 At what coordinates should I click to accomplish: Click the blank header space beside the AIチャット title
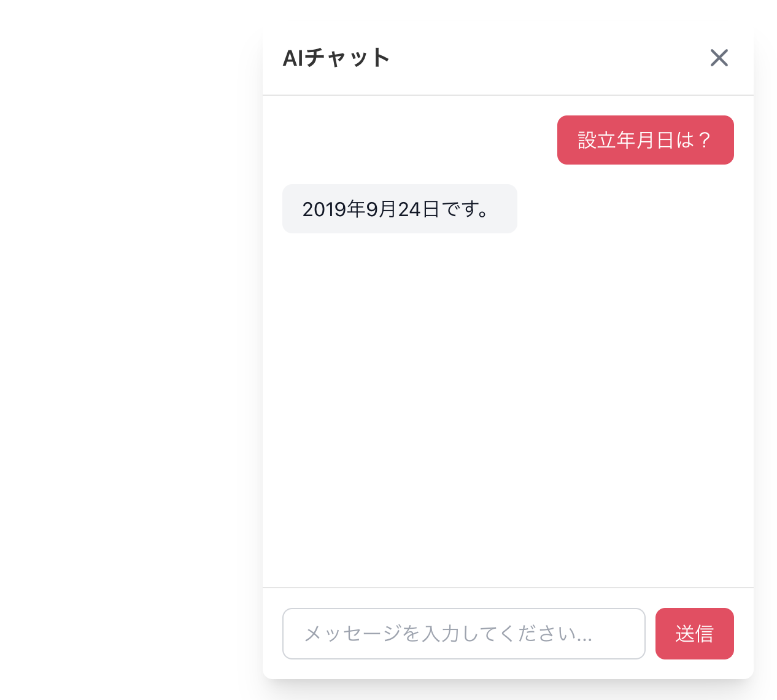(x=546, y=58)
